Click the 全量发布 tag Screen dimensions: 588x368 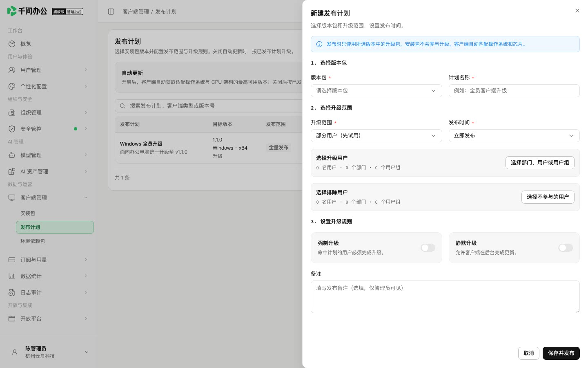point(278,148)
